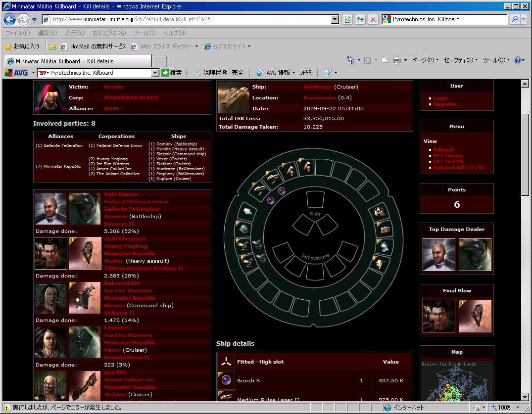
Task: Click the Login link in User panel
Action: tap(440, 98)
